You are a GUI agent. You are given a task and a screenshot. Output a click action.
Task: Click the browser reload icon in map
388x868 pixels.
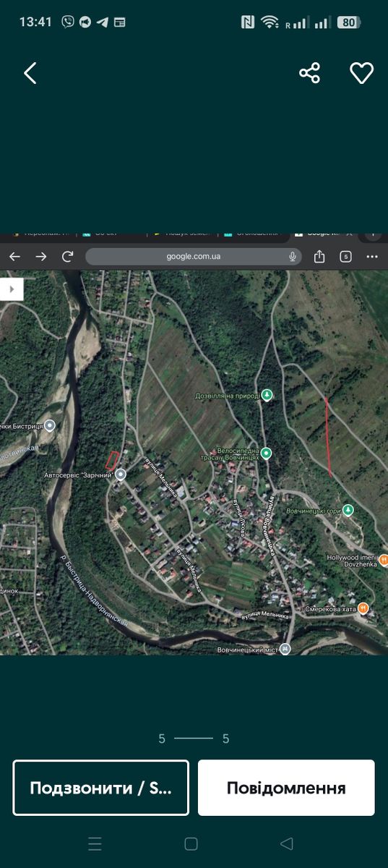[x=68, y=256]
